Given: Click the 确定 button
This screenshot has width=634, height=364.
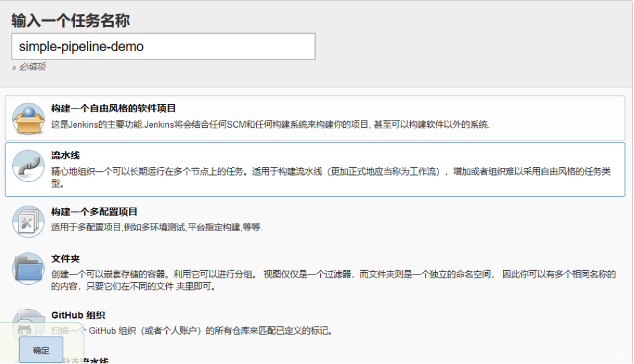Looking at the screenshot, I should pyautogui.click(x=41, y=350).
